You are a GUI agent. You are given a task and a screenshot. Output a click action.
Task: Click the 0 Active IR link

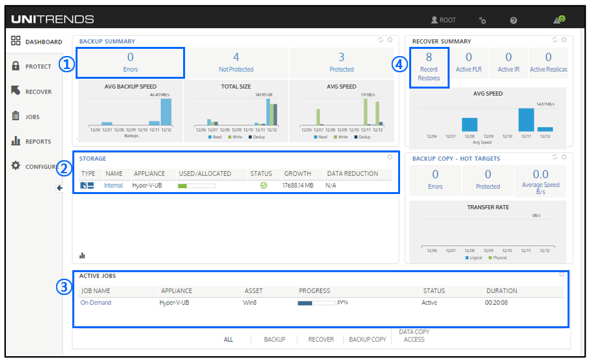[x=508, y=63]
